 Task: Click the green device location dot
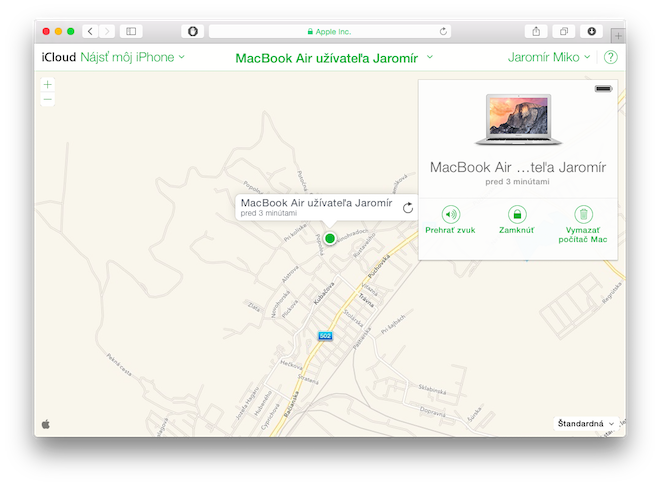pyautogui.click(x=330, y=239)
